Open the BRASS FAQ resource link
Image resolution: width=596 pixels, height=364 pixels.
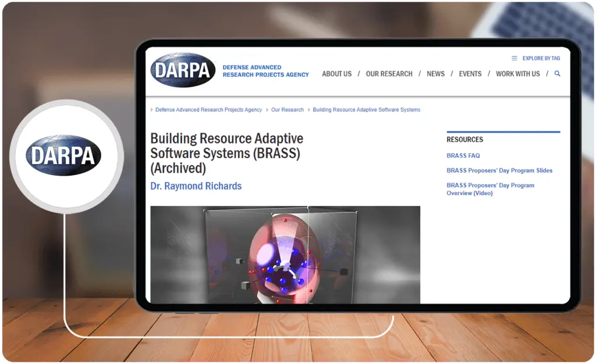(x=463, y=156)
